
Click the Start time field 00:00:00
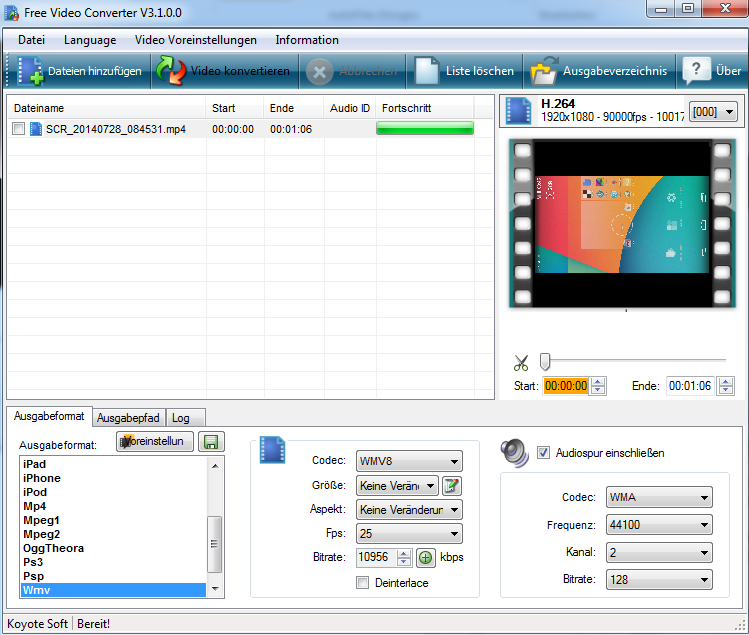click(566, 386)
